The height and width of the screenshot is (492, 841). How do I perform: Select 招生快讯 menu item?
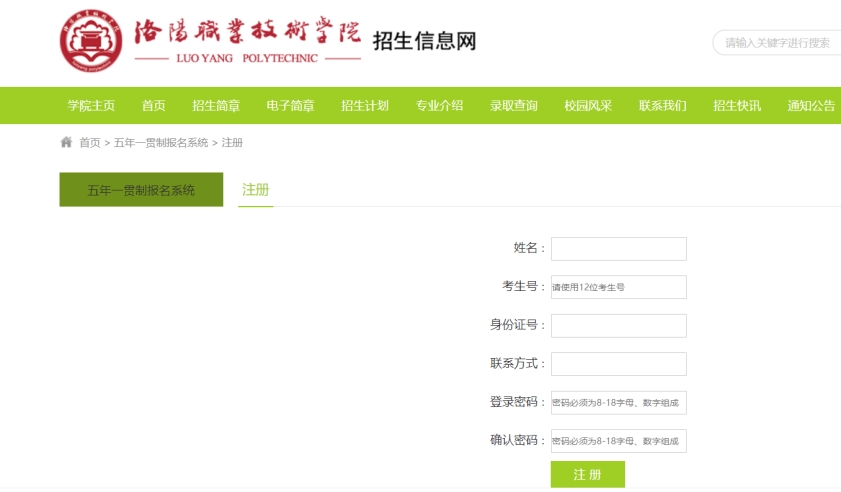737,106
